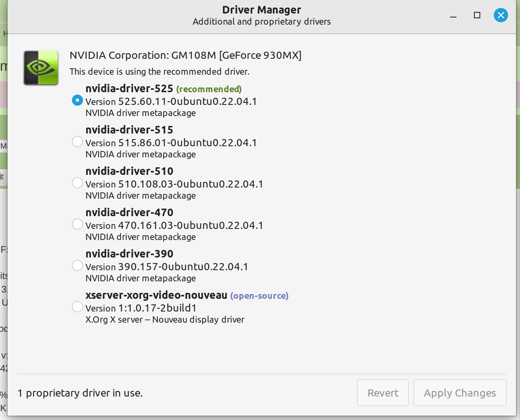The height and width of the screenshot is (420, 520).
Task: Click the Apply Changes button
Action: click(x=460, y=393)
